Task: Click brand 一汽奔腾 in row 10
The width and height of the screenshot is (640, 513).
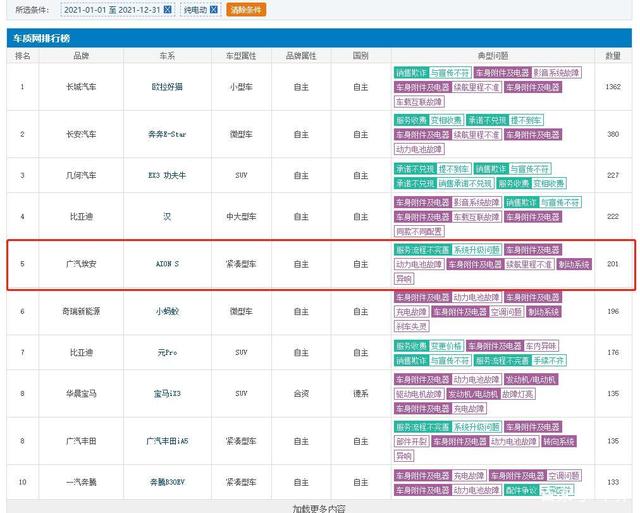Action: pyautogui.click(x=81, y=482)
